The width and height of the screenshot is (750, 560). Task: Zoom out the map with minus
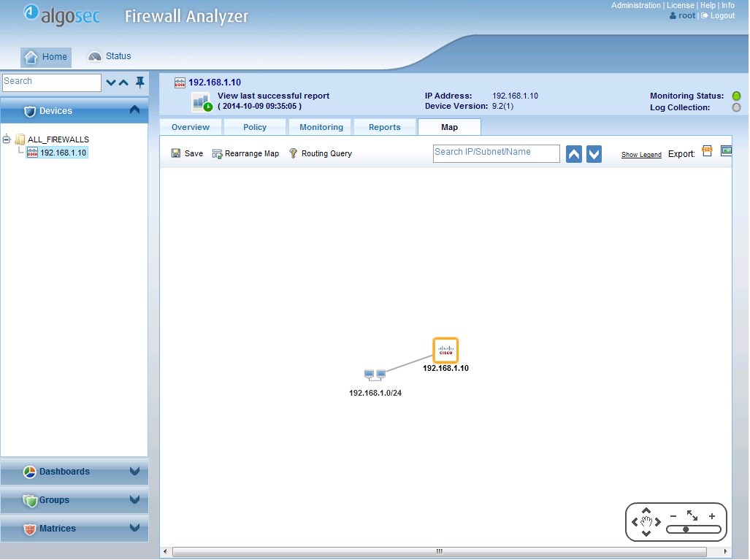tap(673, 516)
